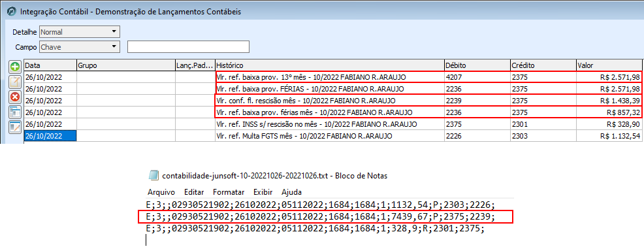Click the green plus add-entry icon
The image size is (644, 251).
(15, 67)
